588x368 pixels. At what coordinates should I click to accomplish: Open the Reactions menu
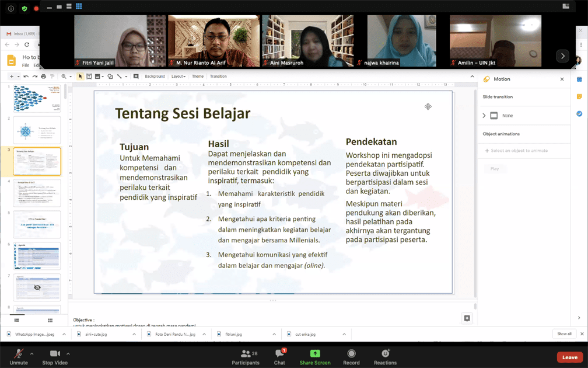[x=385, y=356]
